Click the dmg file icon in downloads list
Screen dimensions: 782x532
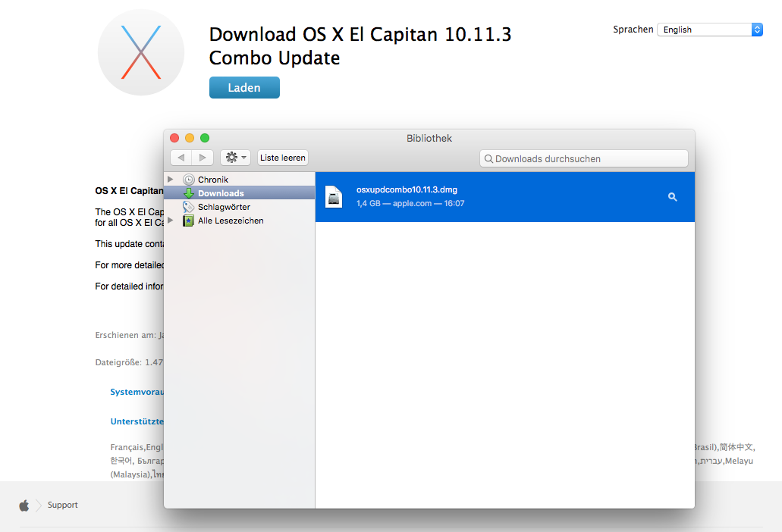pos(334,197)
